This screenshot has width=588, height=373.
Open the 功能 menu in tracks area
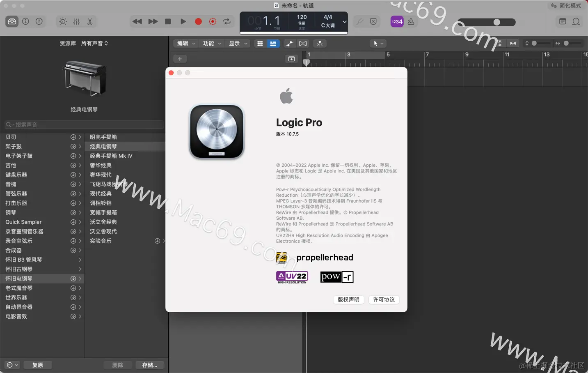(x=212, y=44)
